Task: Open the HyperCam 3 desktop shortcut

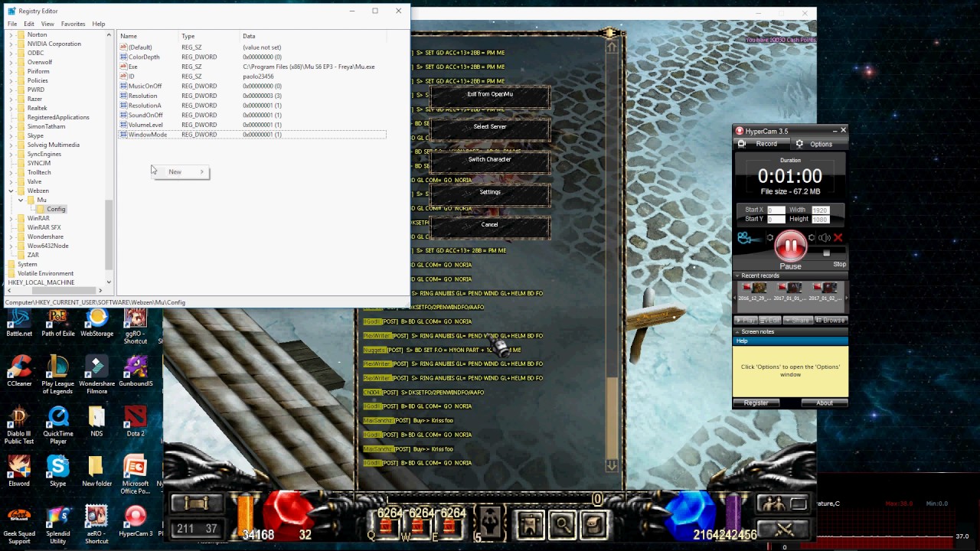Action: point(136,521)
